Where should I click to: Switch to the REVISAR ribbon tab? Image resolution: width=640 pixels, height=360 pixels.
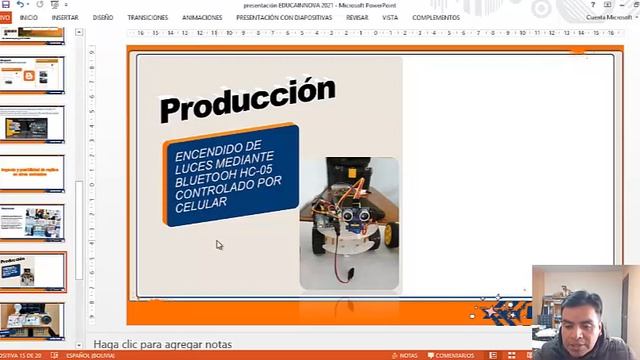[357, 18]
